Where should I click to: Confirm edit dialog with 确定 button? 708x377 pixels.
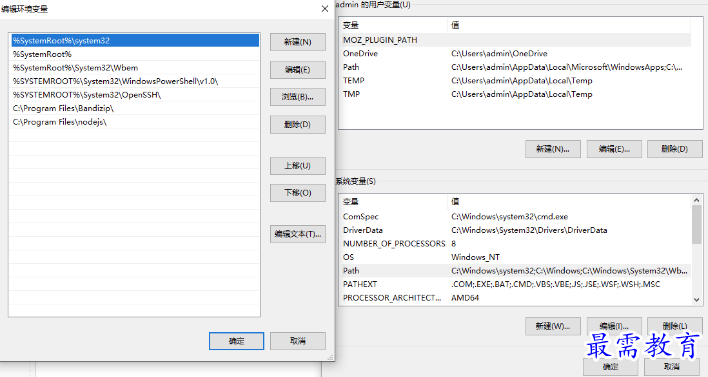pyautogui.click(x=236, y=341)
